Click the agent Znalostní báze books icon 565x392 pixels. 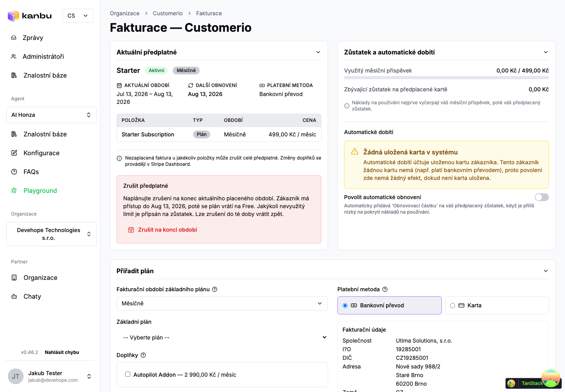(x=14, y=134)
